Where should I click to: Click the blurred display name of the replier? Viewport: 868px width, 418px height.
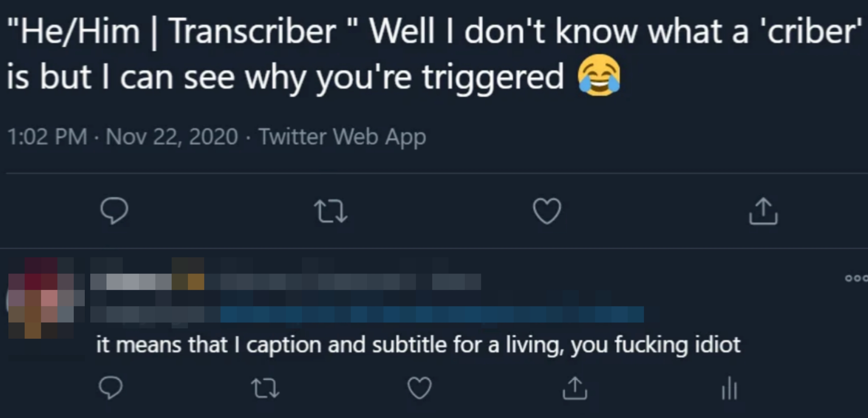tap(145, 279)
